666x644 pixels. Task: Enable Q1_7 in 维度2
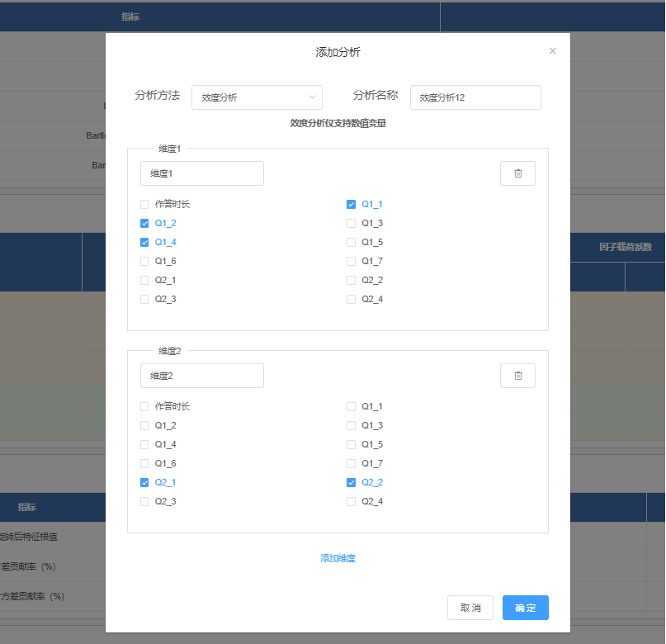(351, 463)
